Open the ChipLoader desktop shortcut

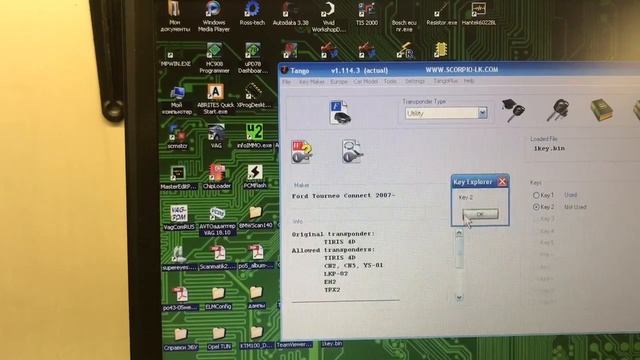(x=217, y=176)
